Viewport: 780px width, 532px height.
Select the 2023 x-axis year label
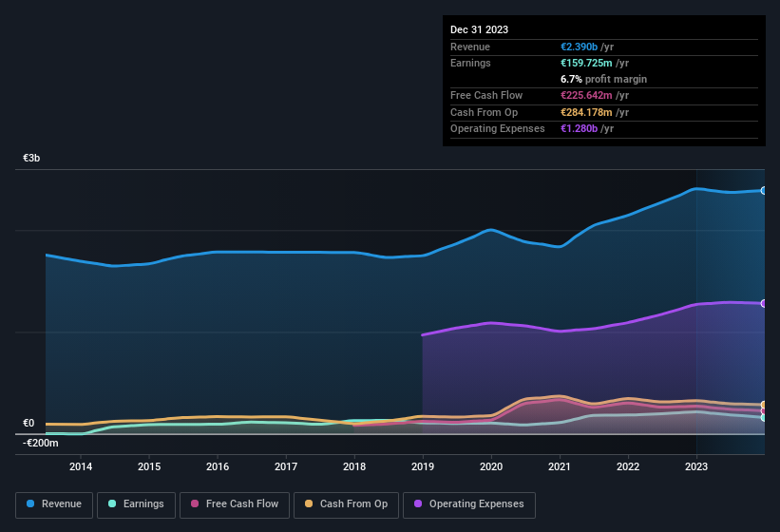point(696,466)
